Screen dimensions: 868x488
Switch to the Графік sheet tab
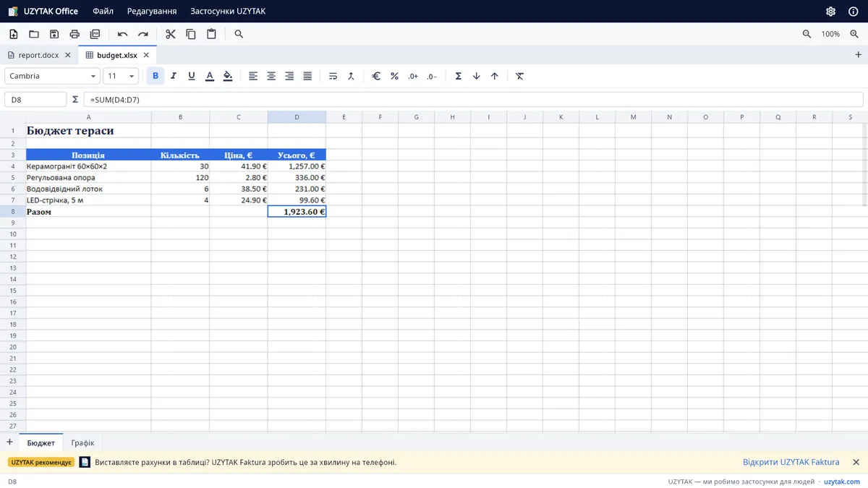(82, 442)
